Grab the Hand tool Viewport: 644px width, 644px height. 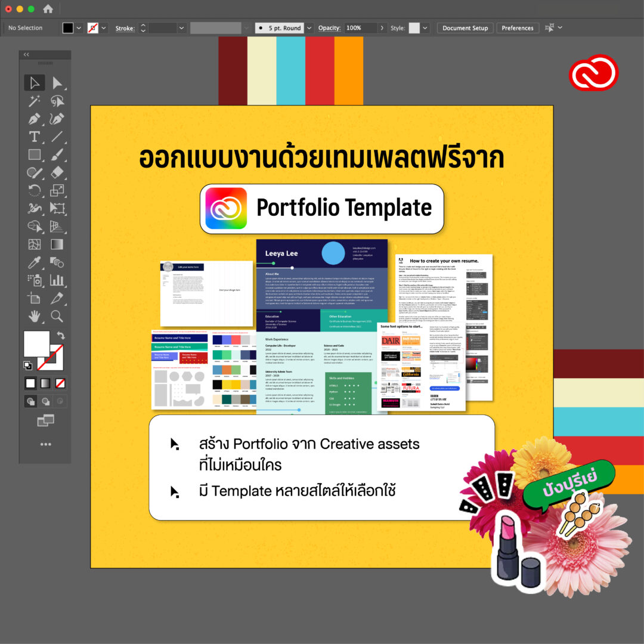point(34,315)
